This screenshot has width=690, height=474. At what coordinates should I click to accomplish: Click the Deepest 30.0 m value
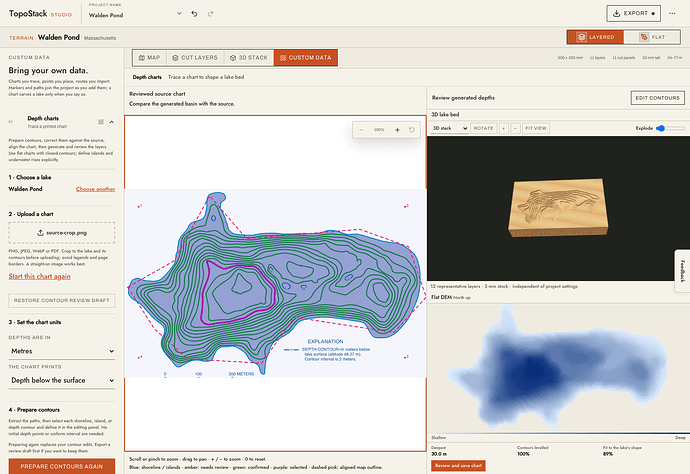click(x=439, y=454)
